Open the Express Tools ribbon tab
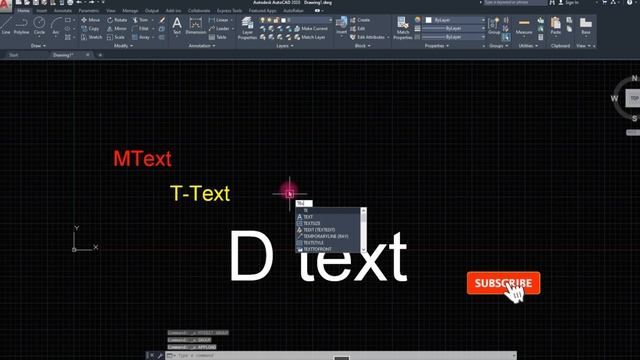Image resolution: width=640 pixels, height=360 pixels. [229, 11]
